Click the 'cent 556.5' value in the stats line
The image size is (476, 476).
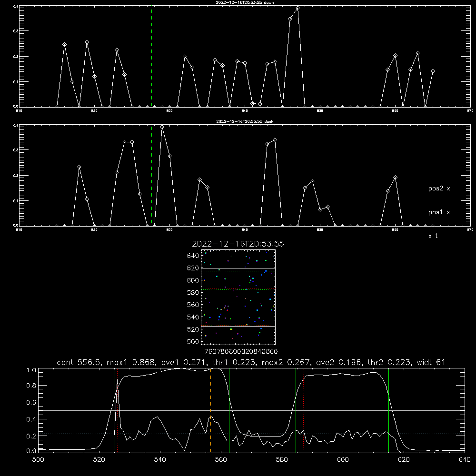(x=79, y=362)
